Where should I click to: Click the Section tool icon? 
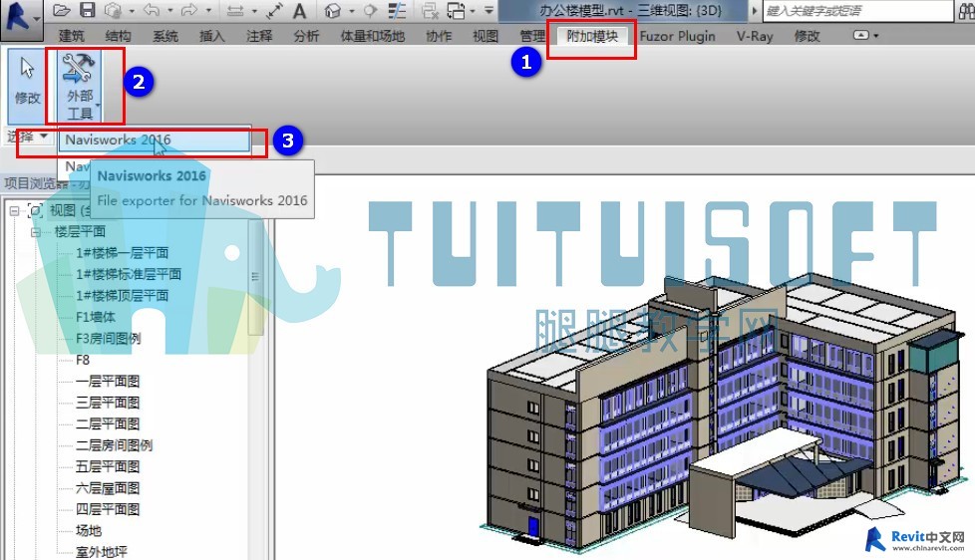coord(371,11)
